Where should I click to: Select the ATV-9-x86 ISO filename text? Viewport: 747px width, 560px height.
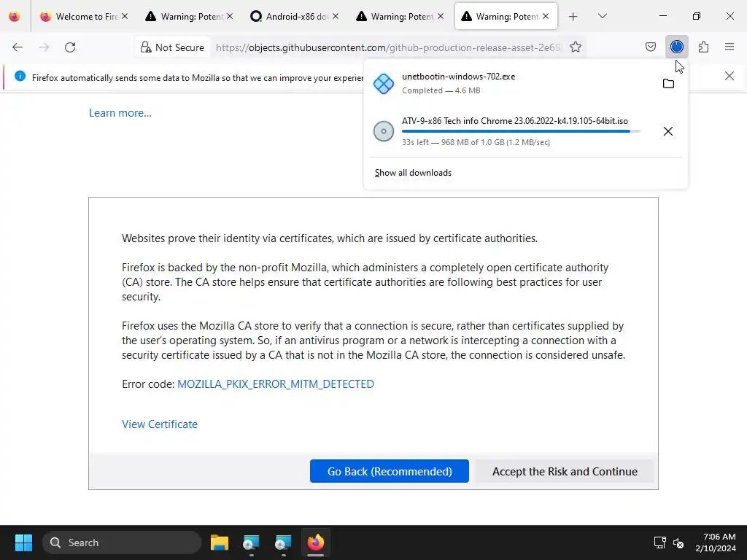click(x=515, y=121)
